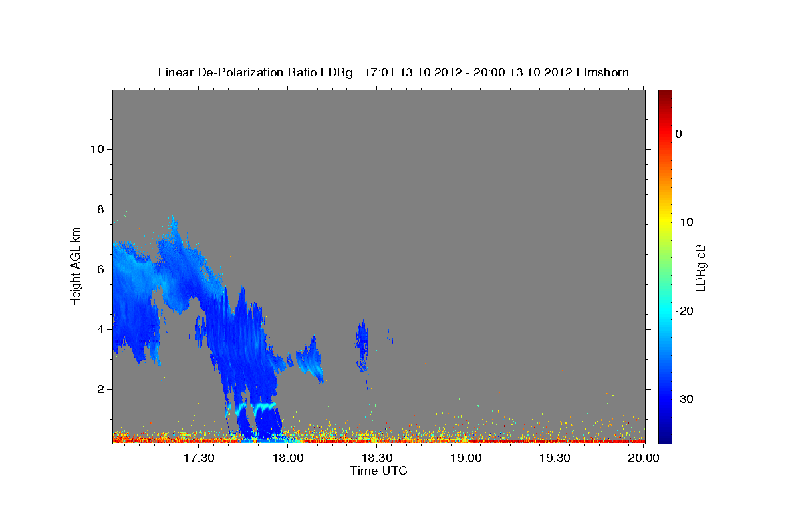The height and width of the screenshot is (532, 798).
Task: Click the "17:01 13.10.2012" start time in title
Action: click(x=413, y=72)
